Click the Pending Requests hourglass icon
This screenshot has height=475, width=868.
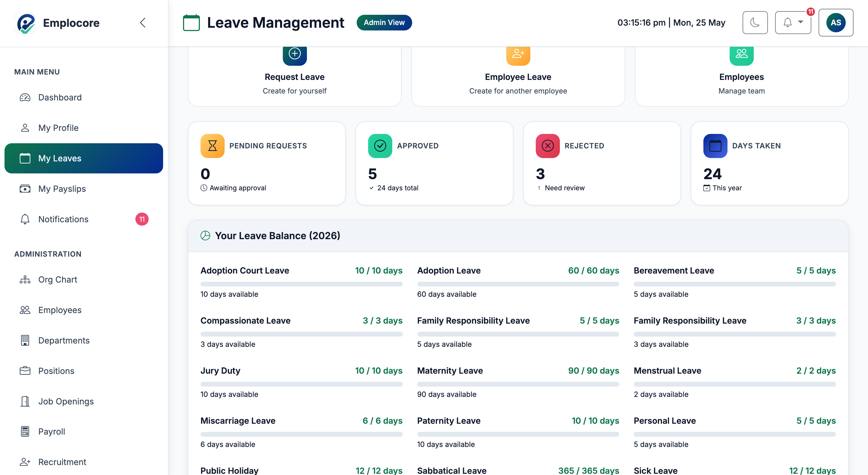212,146
